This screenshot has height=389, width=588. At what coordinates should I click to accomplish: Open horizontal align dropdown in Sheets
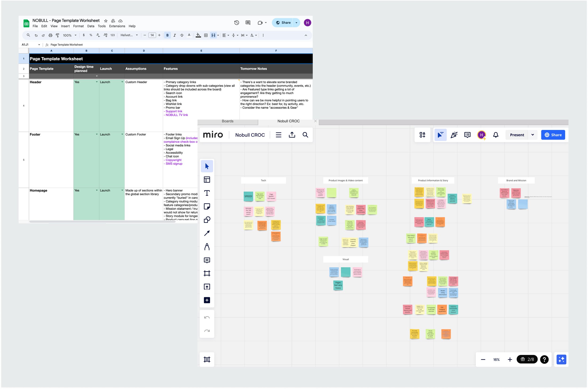(x=226, y=35)
